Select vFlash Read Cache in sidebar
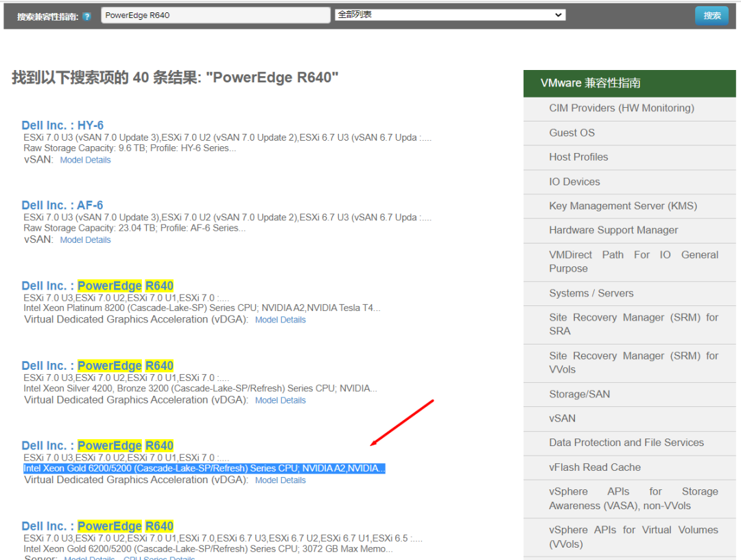The image size is (741, 560). click(x=629, y=467)
